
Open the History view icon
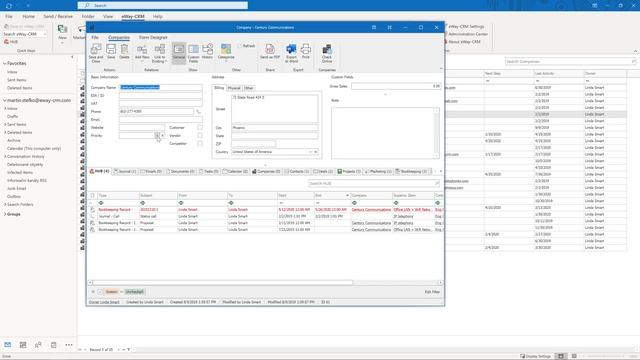point(207,52)
